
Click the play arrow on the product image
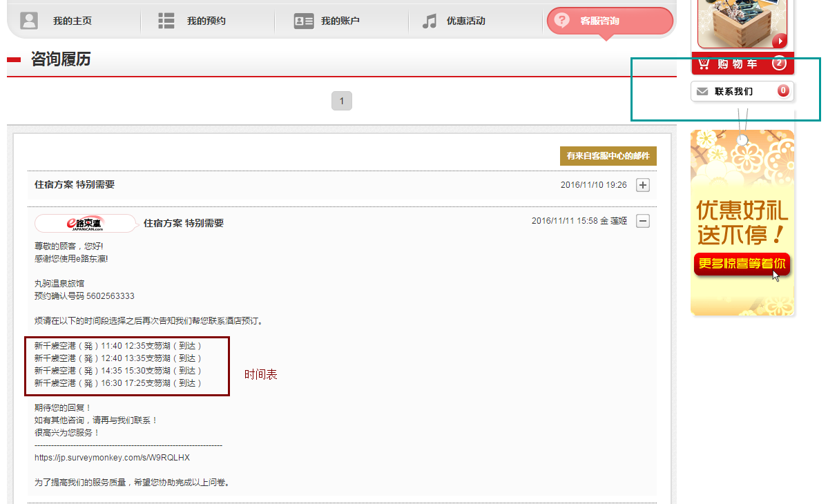click(780, 41)
